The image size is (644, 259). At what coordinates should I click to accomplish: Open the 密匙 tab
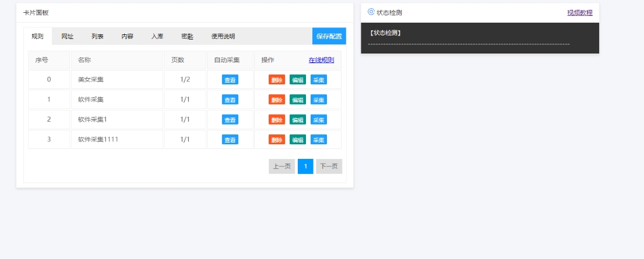(187, 36)
